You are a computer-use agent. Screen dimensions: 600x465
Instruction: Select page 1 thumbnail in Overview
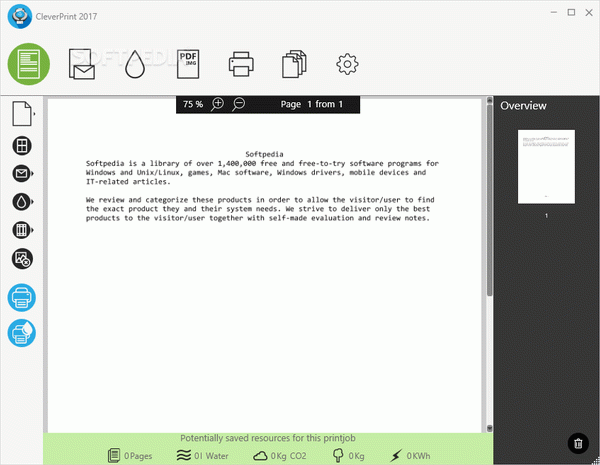point(546,166)
